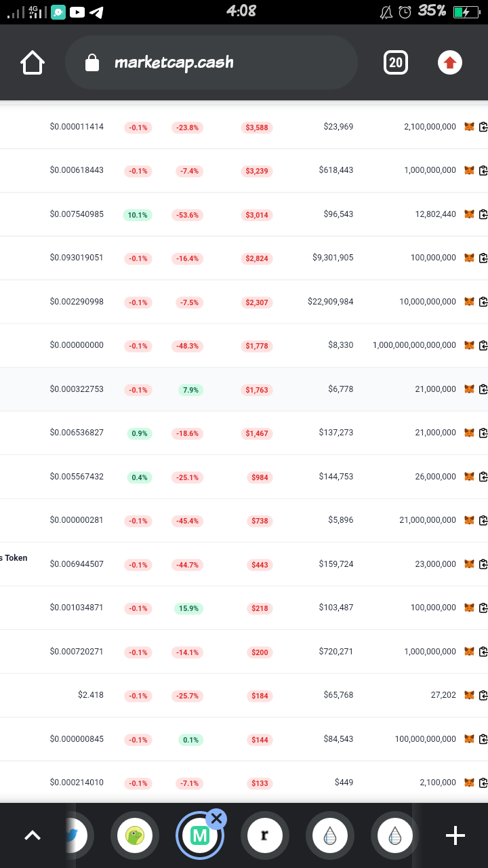488x868 pixels.
Task: Click the green 10.1% change badge
Action: click(138, 215)
